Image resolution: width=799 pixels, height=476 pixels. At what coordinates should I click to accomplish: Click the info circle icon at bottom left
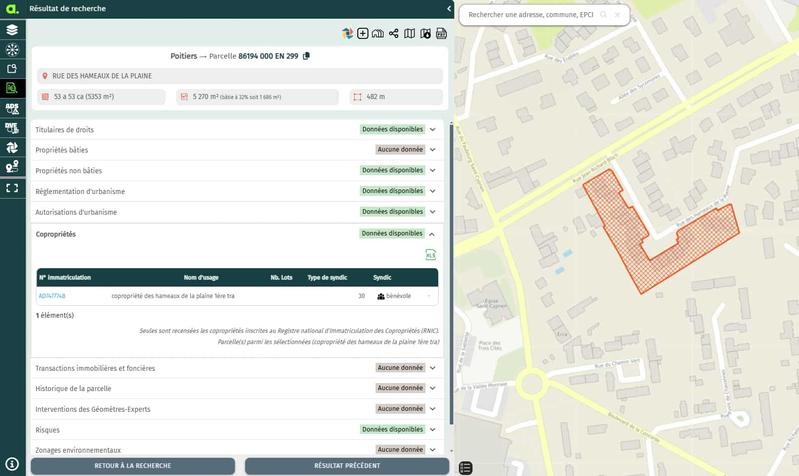point(12,464)
